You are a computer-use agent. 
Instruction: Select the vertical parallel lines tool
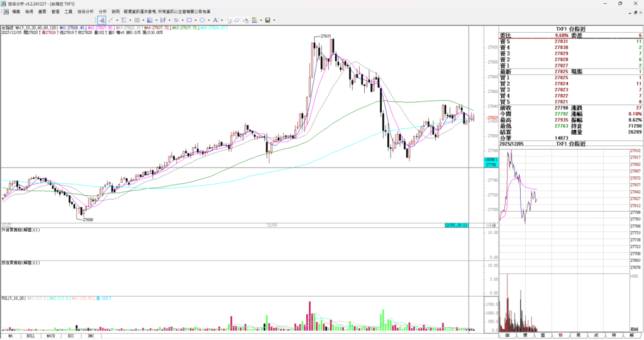tap(136, 20)
